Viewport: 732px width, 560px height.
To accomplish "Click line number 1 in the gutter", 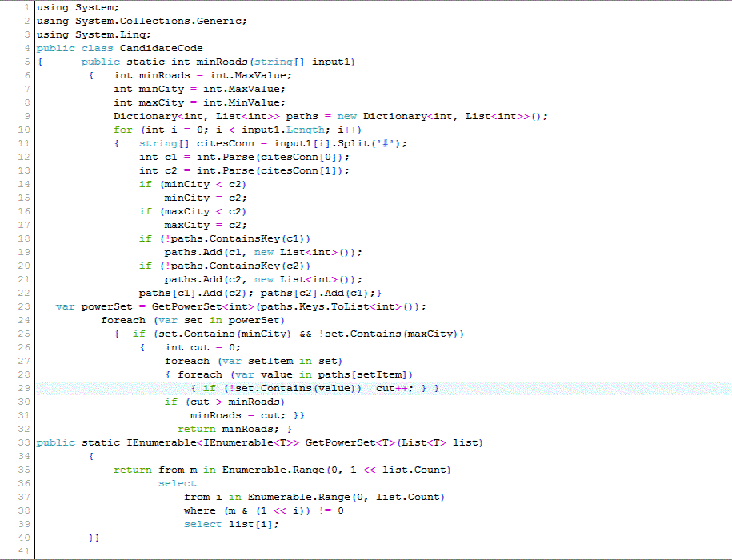I will [x=26, y=7].
